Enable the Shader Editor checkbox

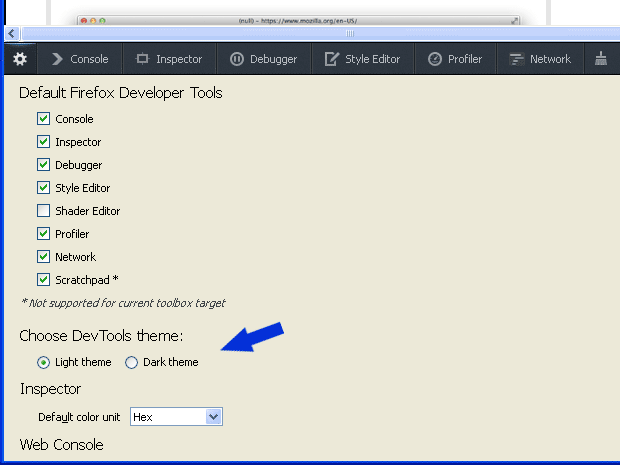[x=43, y=211]
